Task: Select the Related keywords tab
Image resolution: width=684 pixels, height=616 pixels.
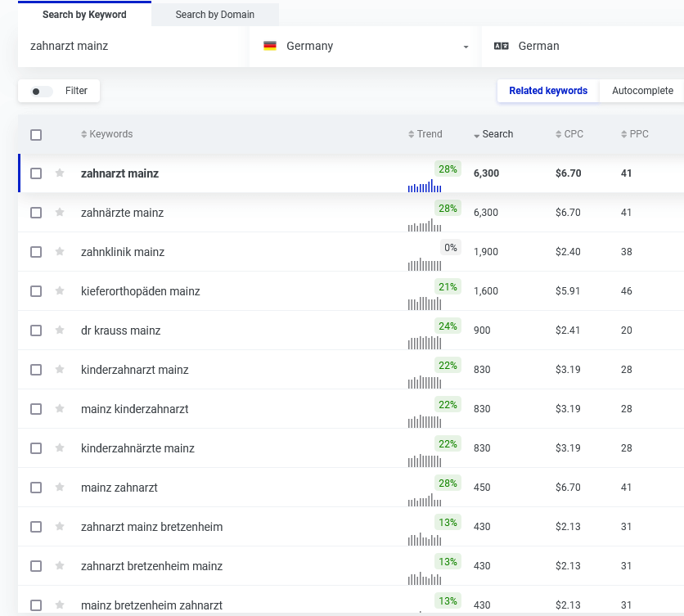Action: pyautogui.click(x=548, y=91)
